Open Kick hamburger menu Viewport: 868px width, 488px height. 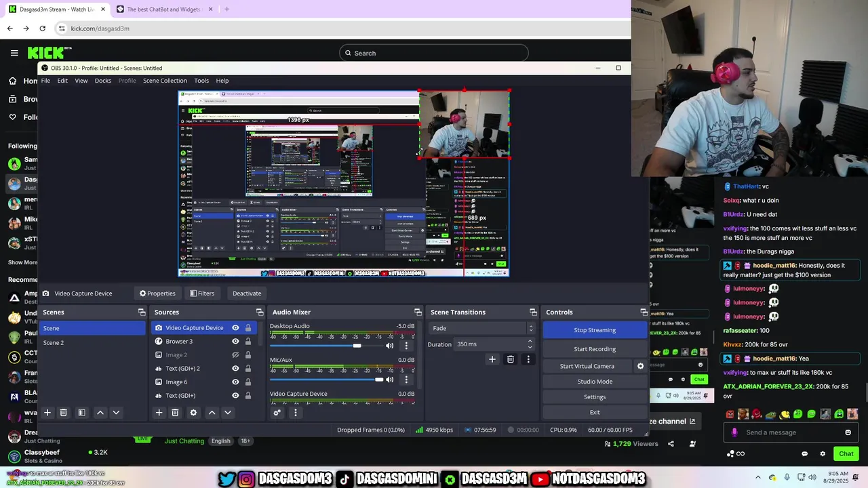point(14,53)
